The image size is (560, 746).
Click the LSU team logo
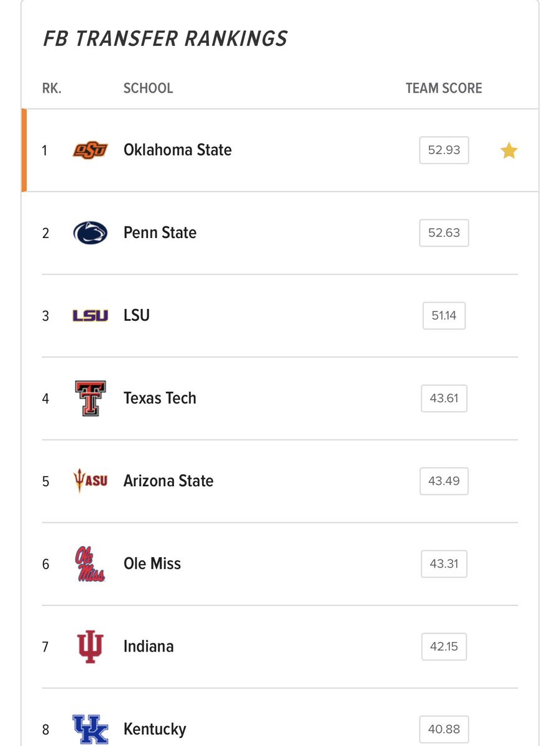tap(90, 316)
